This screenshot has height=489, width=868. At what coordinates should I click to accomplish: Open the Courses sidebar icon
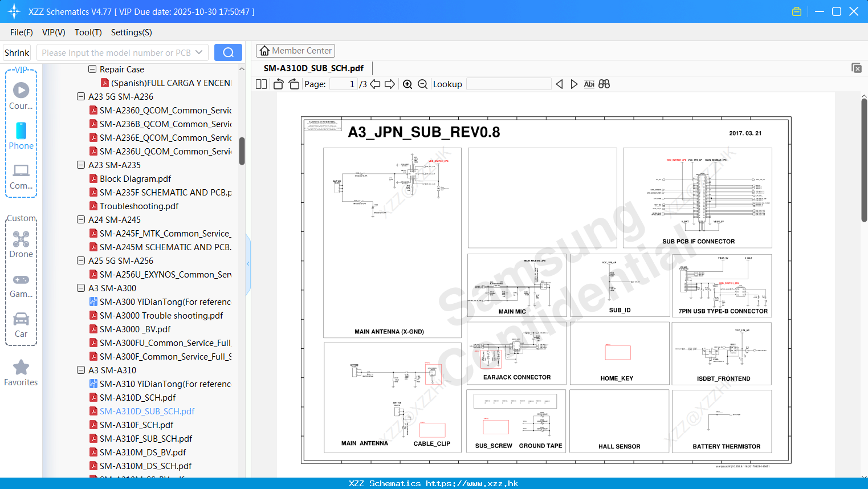pos(21,96)
